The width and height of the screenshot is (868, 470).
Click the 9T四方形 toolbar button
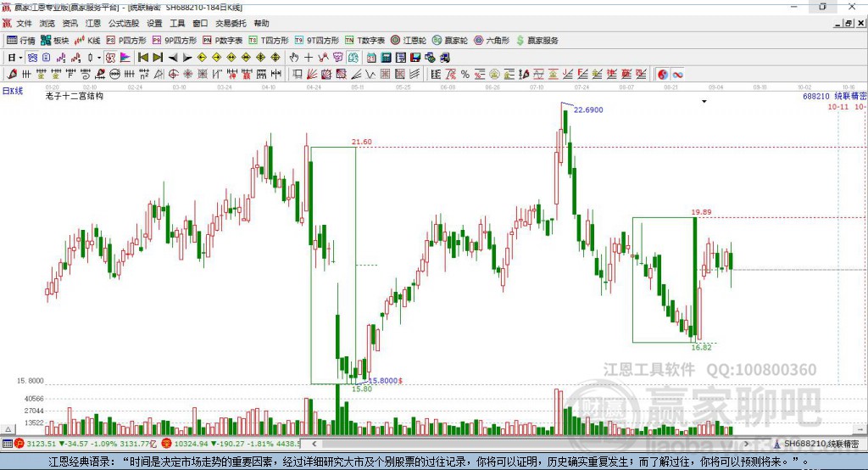317,41
